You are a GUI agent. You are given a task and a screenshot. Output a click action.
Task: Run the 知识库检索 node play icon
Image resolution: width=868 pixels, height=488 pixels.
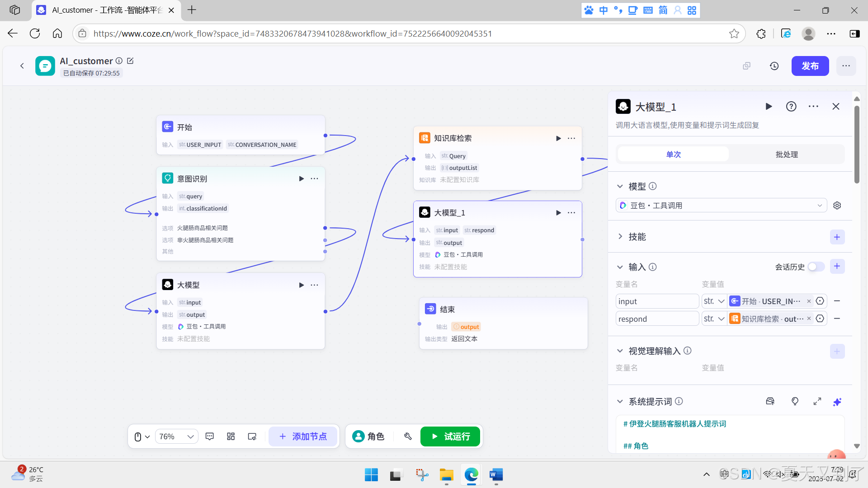pos(558,138)
